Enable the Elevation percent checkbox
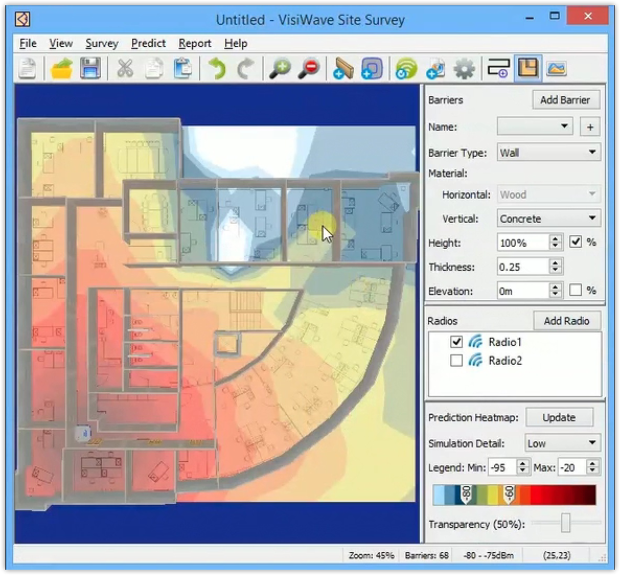The height and width of the screenshot is (575, 620). pyautogui.click(x=575, y=290)
